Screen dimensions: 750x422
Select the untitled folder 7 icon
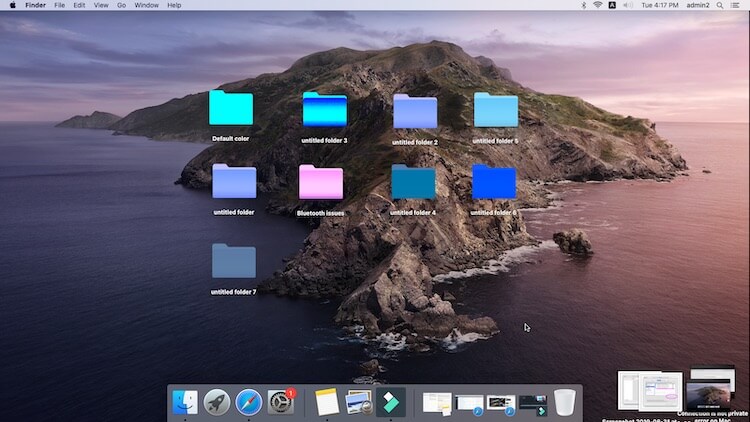[x=234, y=261]
